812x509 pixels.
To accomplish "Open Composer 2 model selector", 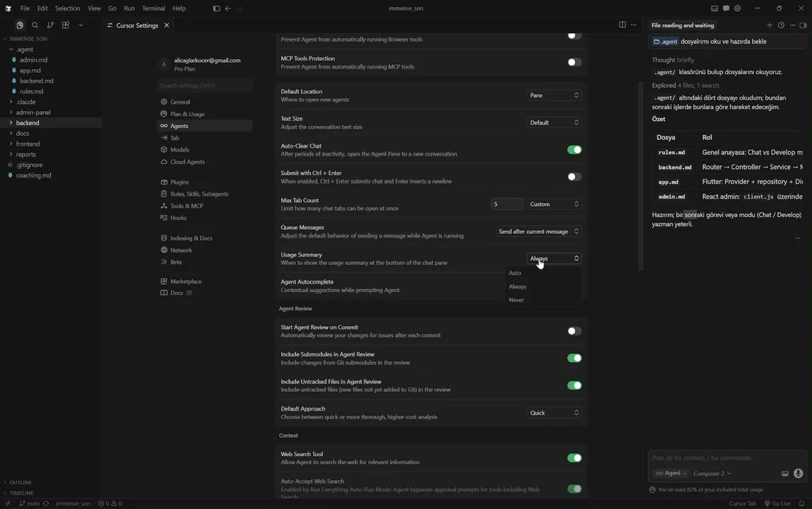I will 712,473.
